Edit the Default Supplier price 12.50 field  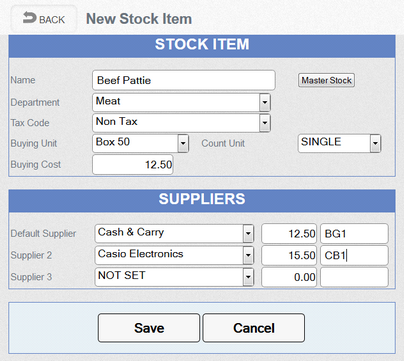coord(289,233)
